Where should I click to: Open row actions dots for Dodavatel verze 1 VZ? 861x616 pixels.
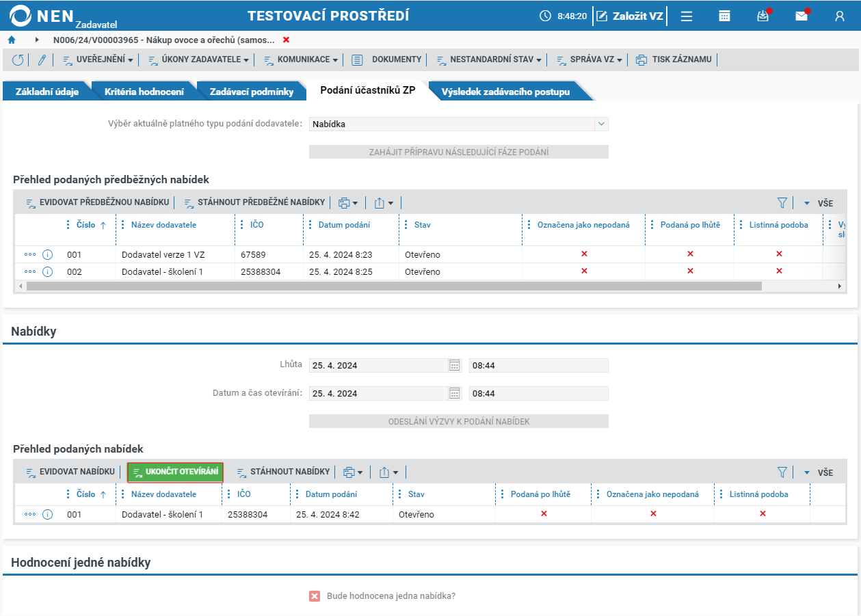[x=29, y=254]
